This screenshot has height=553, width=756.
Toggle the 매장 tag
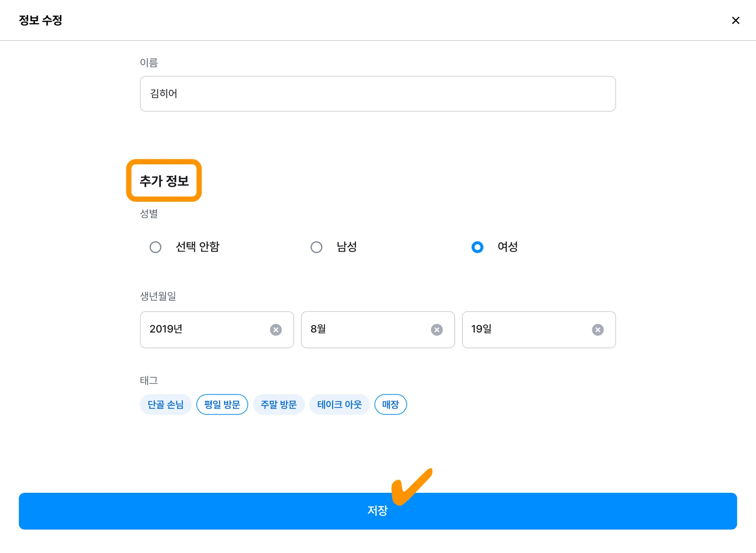click(x=391, y=405)
